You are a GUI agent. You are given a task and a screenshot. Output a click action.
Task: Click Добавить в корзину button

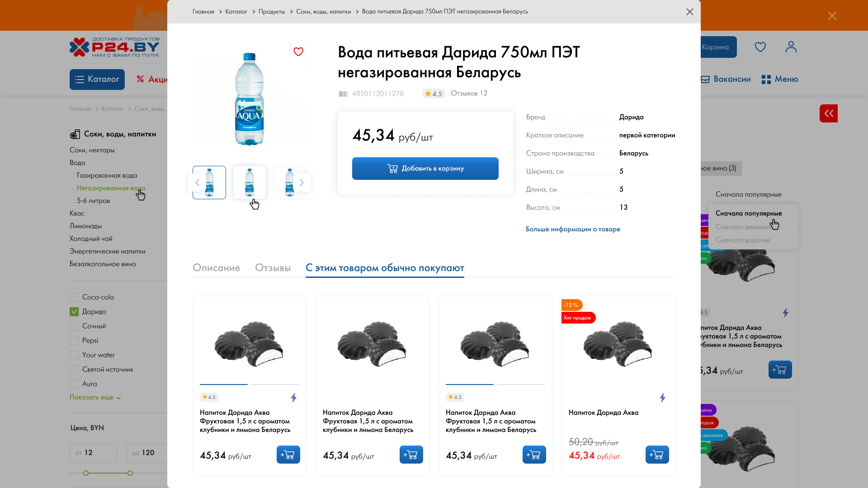425,169
